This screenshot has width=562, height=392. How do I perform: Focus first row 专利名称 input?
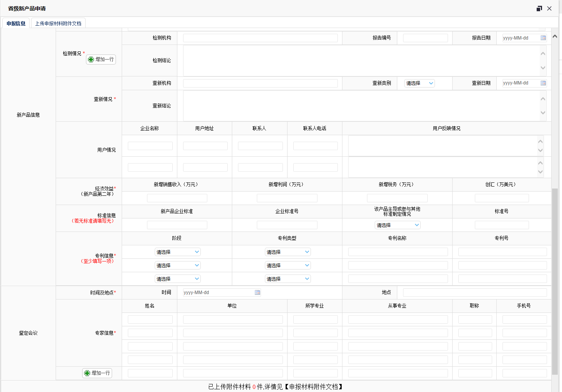398,252
